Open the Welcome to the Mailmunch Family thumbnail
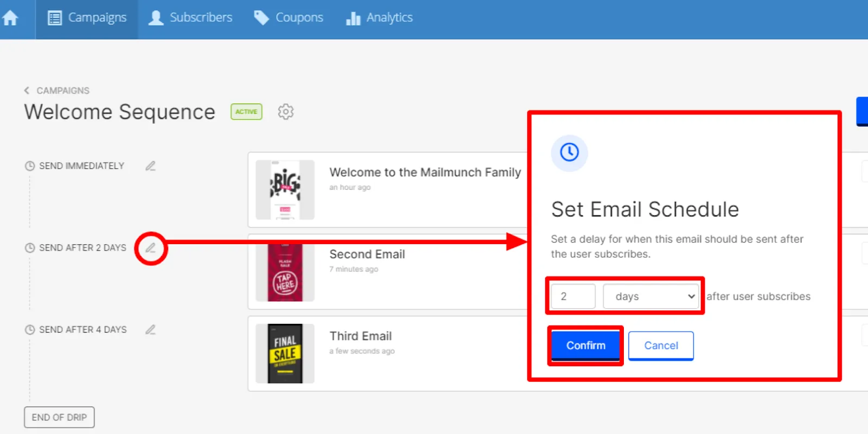 285,190
